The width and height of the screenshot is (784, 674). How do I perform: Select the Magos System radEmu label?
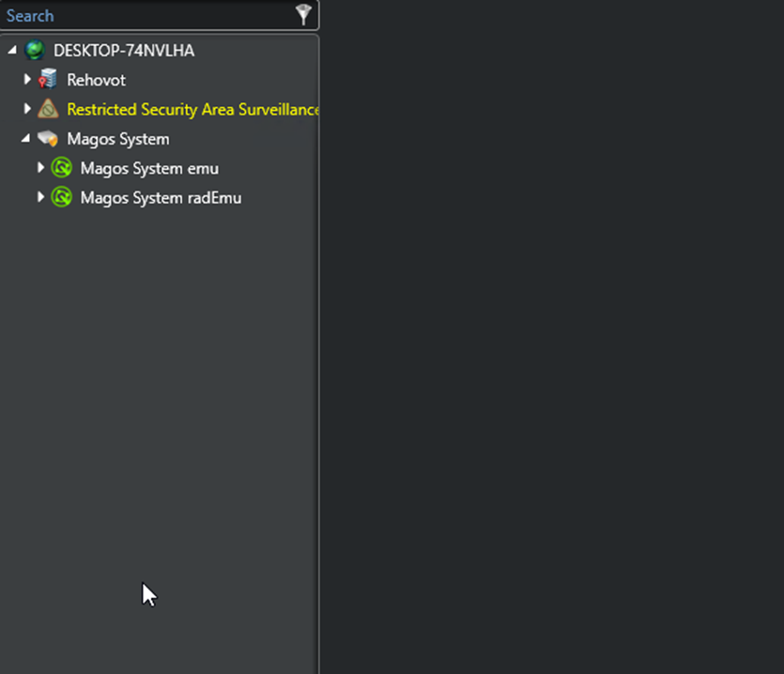[x=161, y=198]
